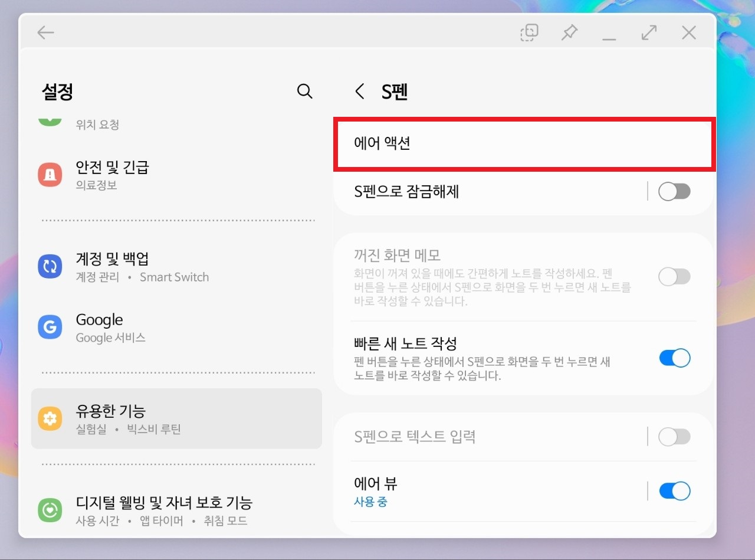Image resolution: width=755 pixels, height=560 pixels.
Task: Click the 디지털 웰빙 green icon
Action: (x=50, y=510)
